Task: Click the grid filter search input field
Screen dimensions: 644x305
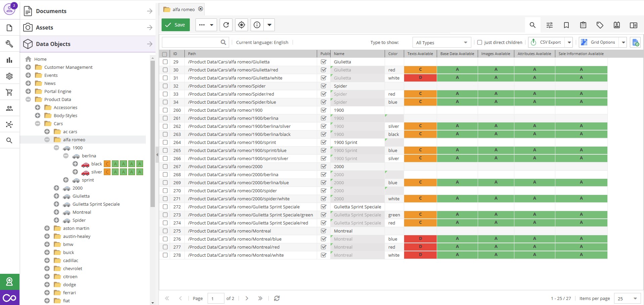Action: tap(191, 42)
